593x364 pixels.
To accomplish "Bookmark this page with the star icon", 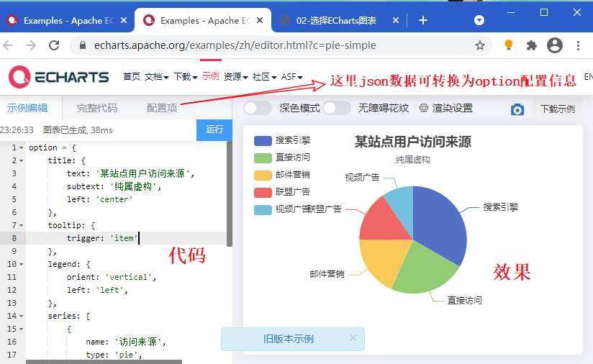I will (480, 46).
